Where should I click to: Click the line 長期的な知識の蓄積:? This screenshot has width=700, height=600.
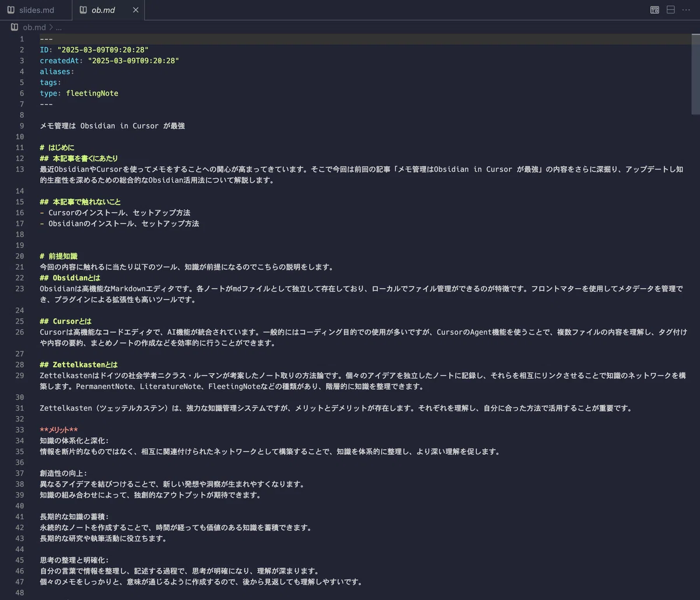click(x=74, y=517)
